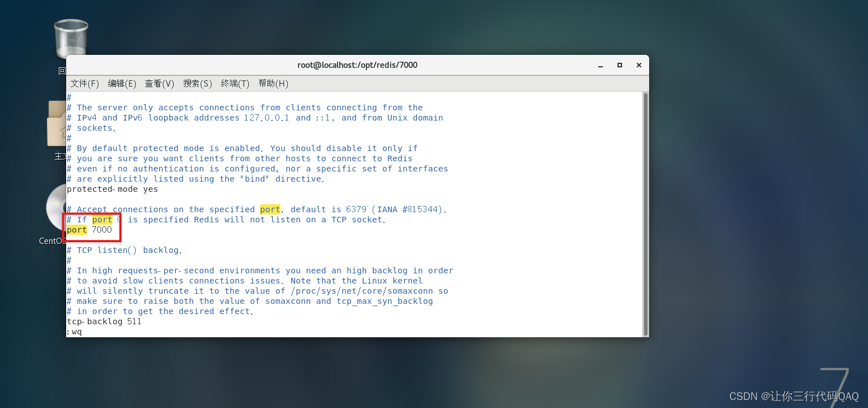The width and height of the screenshot is (868, 408).
Task: Click the '# sockets.' comment line
Action: click(92, 128)
